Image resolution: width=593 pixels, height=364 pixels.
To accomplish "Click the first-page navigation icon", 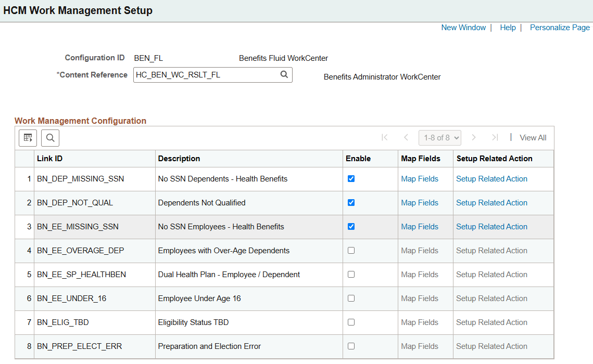I will point(385,137).
